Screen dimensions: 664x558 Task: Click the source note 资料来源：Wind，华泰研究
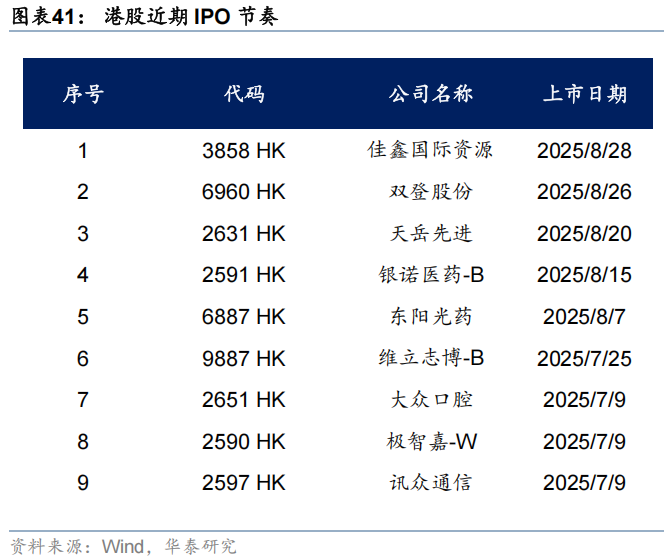click(123, 546)
